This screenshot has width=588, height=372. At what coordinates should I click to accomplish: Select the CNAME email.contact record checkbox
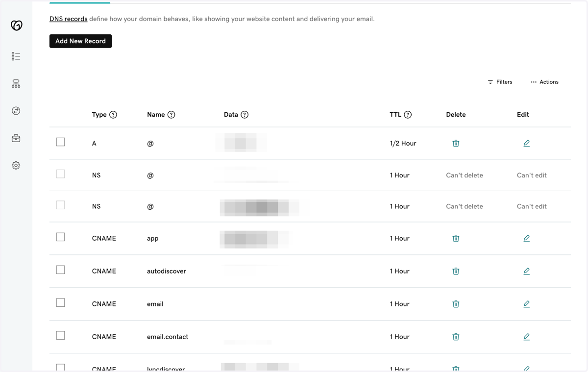coord(60,336)
